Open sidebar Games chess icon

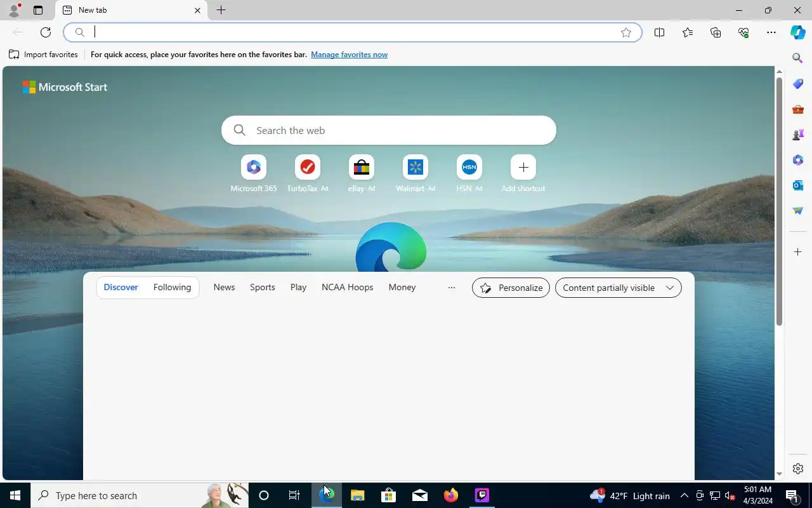798,135
